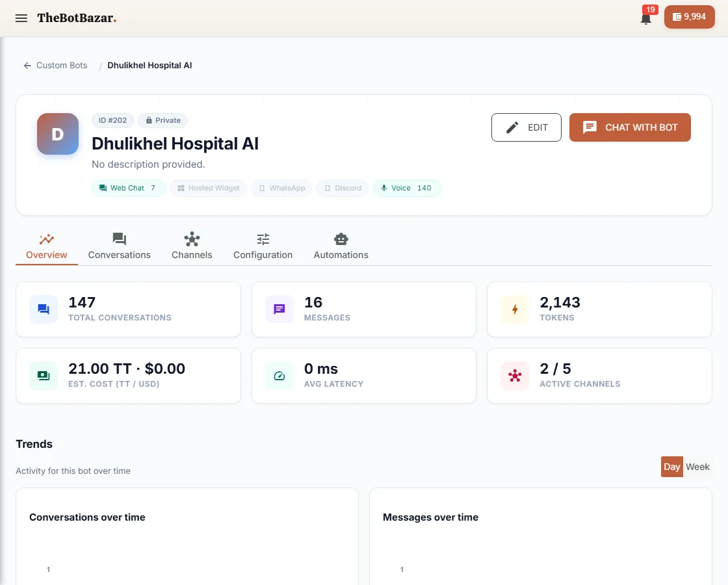
Task: Switch to the Channels tab
Action: (x=192, y=247)
